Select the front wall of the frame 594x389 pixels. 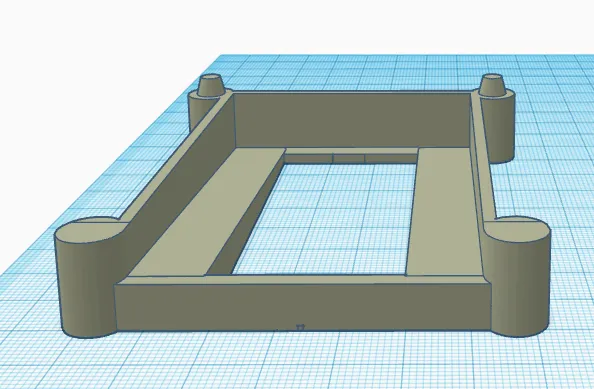tap(303, 308)
